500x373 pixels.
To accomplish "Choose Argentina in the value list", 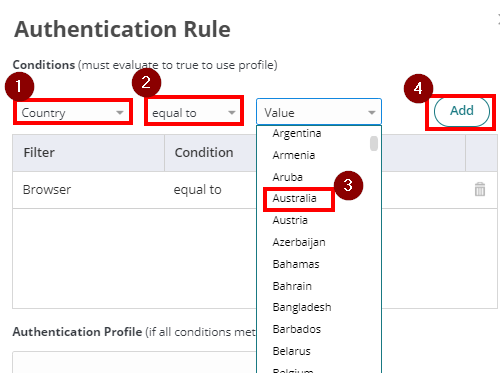I will [x=297, y=133].
